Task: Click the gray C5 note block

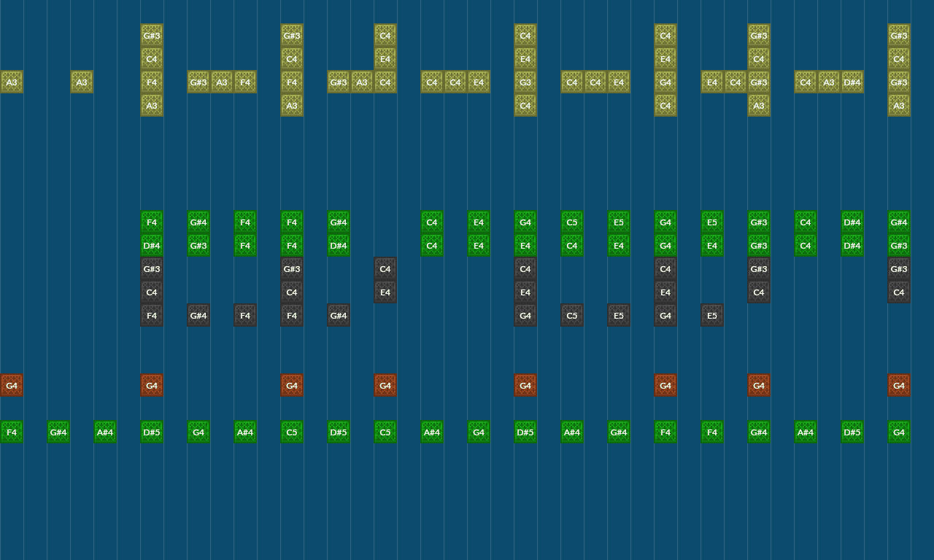Action: 572,316
